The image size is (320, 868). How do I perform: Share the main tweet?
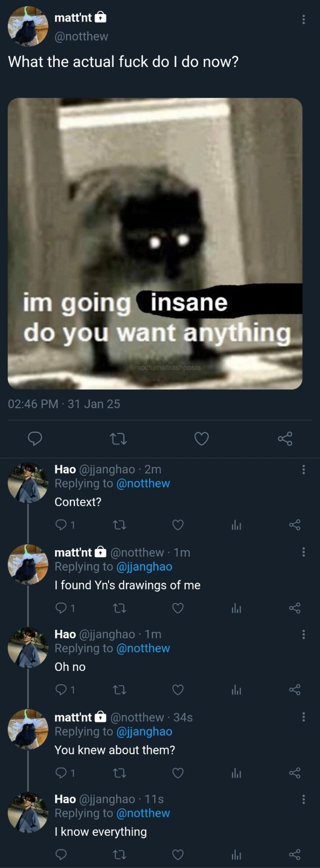click(285, 439)
